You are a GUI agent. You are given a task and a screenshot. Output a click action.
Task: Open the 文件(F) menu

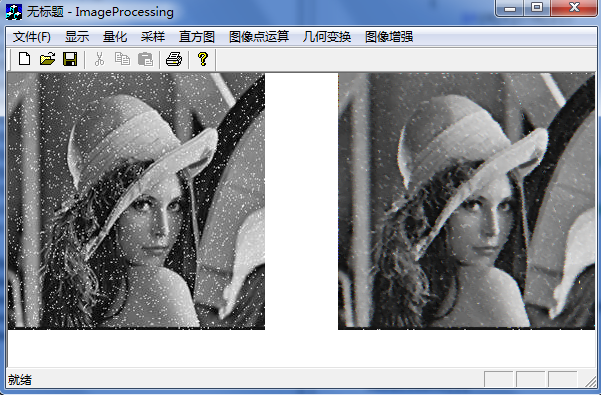31,37
